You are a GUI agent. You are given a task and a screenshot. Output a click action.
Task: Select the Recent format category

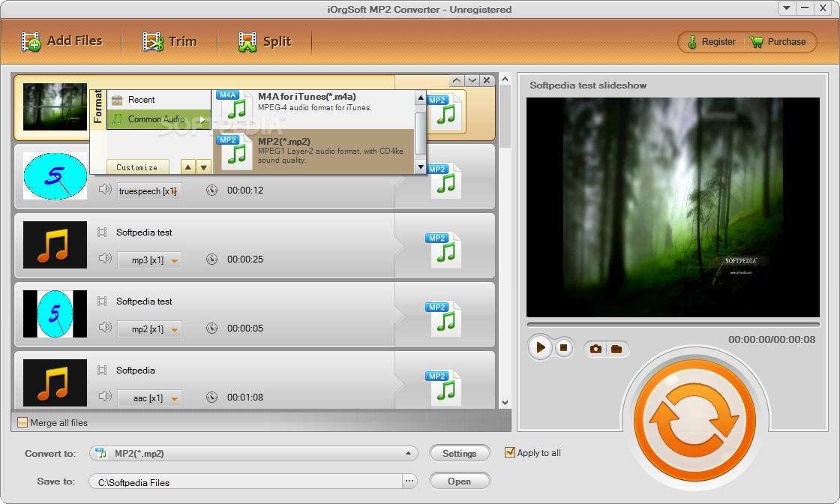tap(159, 100)
